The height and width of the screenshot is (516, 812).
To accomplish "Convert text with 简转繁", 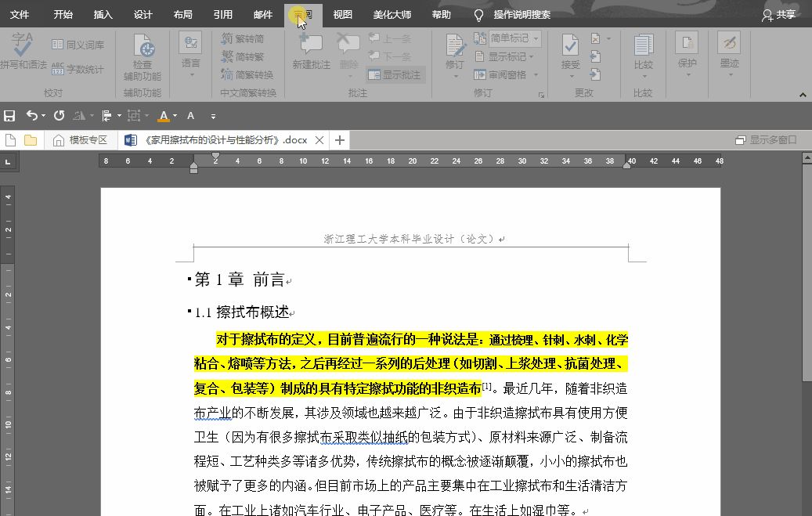I will point(243,56).
